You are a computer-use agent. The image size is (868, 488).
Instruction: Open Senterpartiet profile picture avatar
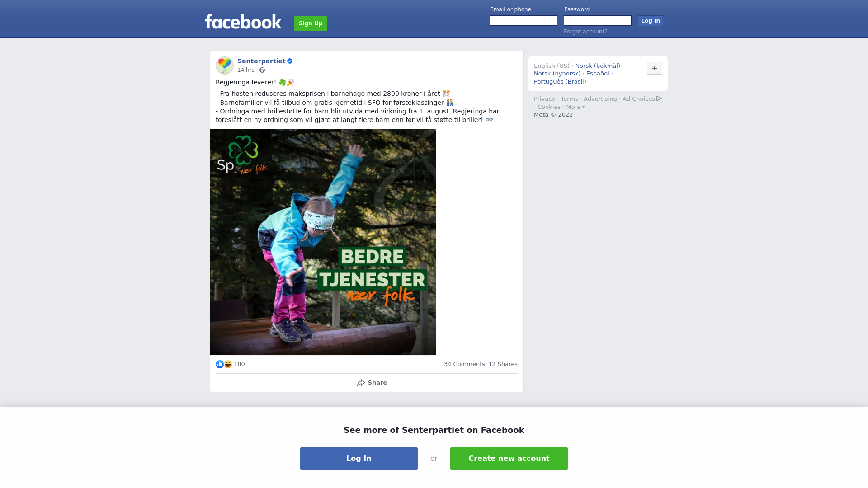225,66
